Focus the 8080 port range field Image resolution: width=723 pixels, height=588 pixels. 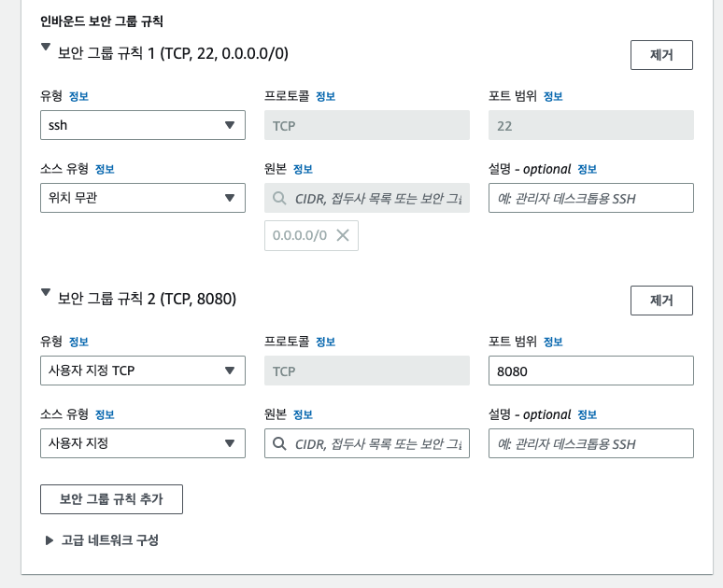591,371
